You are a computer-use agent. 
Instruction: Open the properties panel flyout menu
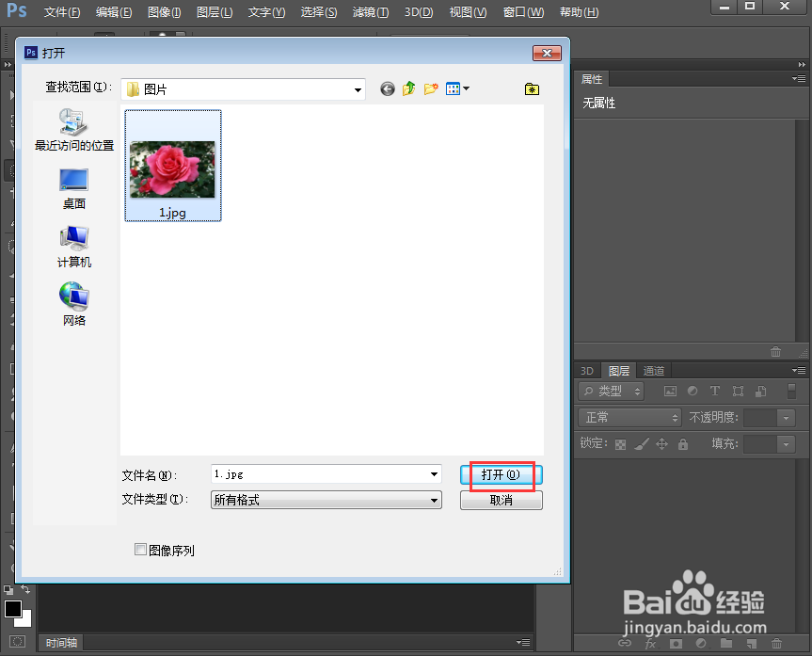tap(799, 79)
